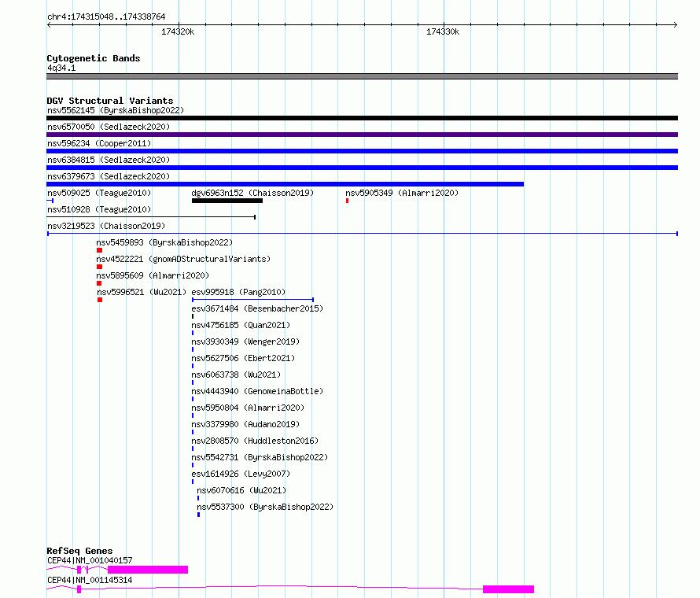Click the left arrow of the ruler
700x598 pixels.
click(x=49, y=24)
